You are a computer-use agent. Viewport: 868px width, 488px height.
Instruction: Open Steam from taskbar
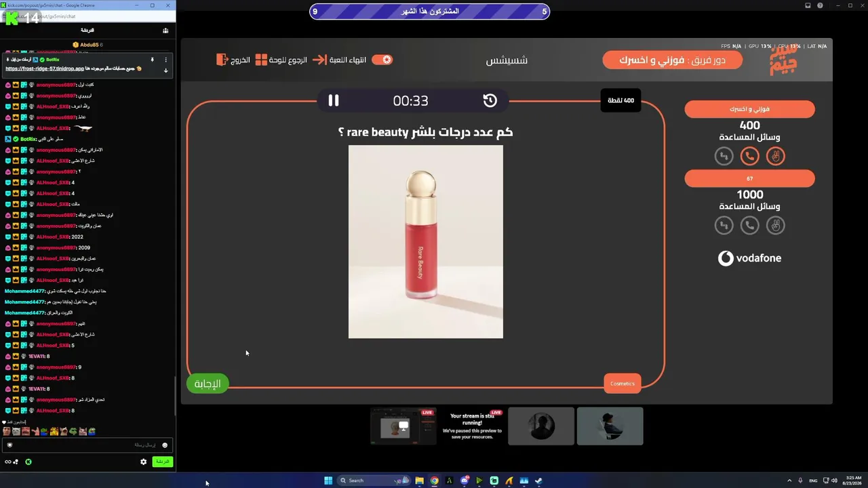pos(538,481)
